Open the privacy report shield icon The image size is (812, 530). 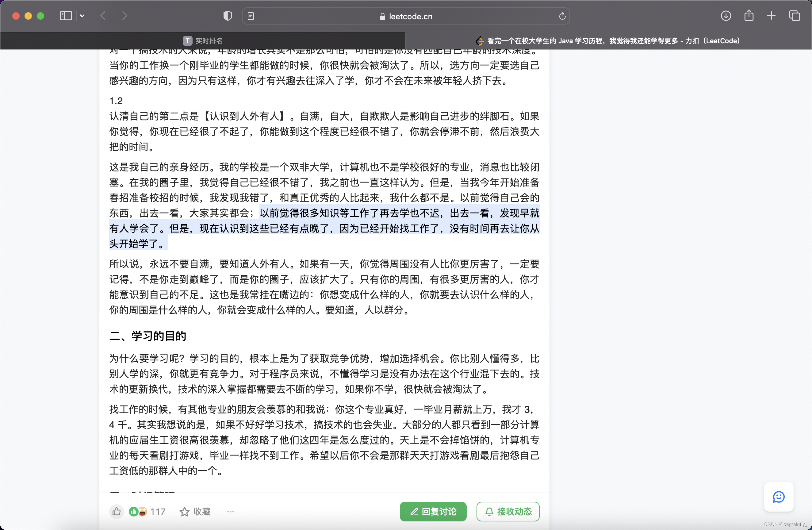228,16
